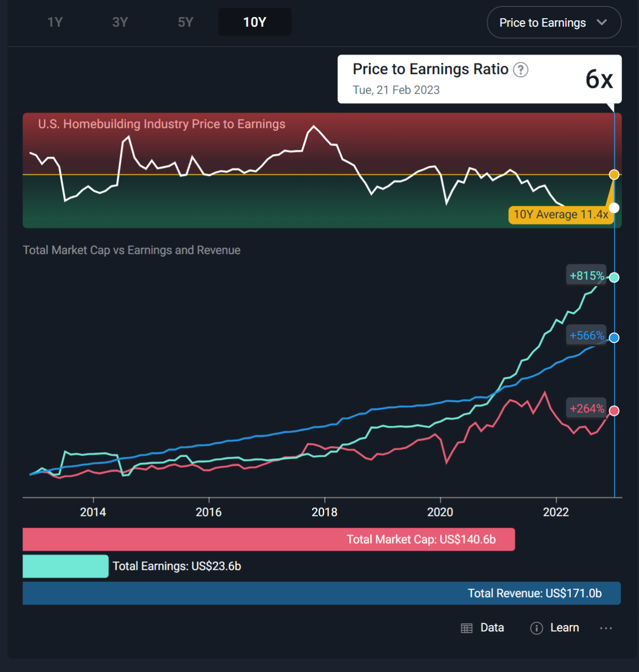Click the help question mark icon
The image size is (639, 672).
coord(520,70)
